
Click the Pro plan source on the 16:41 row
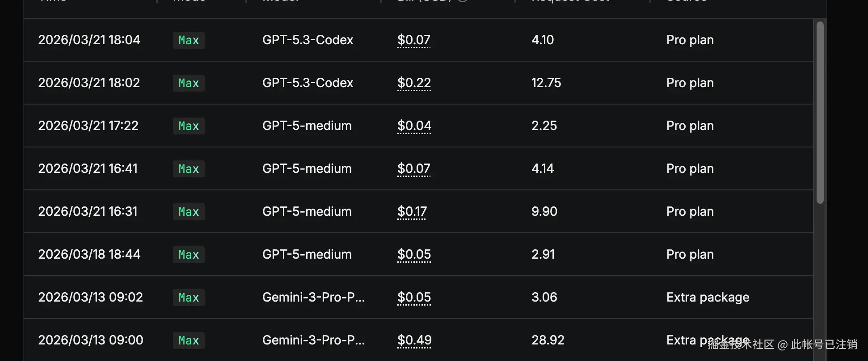coord(690,169)
